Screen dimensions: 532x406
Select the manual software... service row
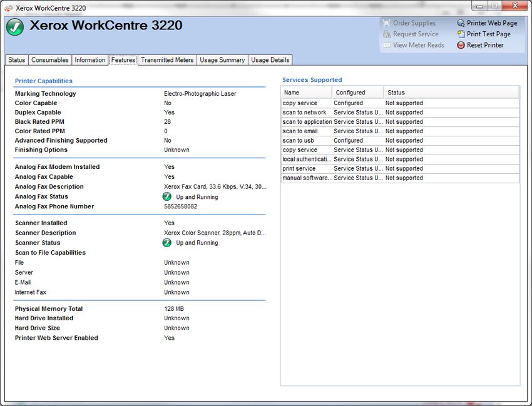(401, 178)
